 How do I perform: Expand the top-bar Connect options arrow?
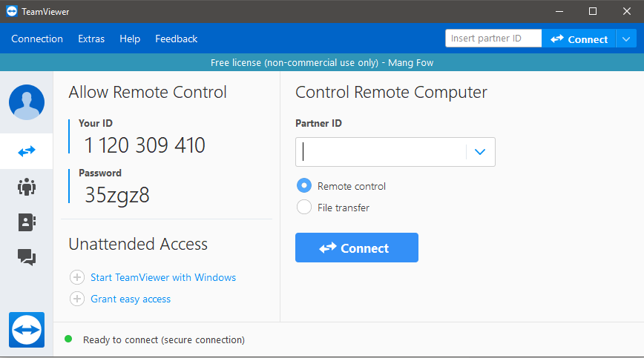(x=626, y=39)
